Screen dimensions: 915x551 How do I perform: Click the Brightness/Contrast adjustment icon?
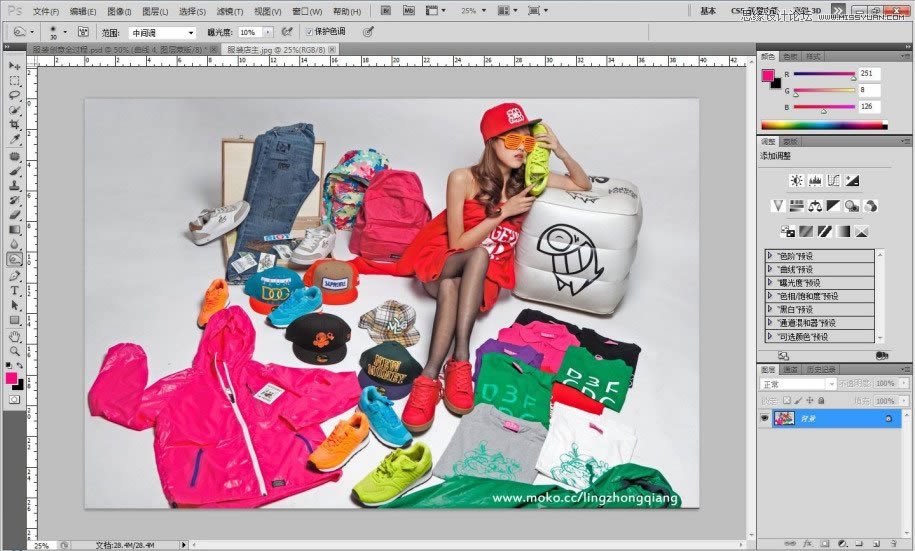point(797,181)
